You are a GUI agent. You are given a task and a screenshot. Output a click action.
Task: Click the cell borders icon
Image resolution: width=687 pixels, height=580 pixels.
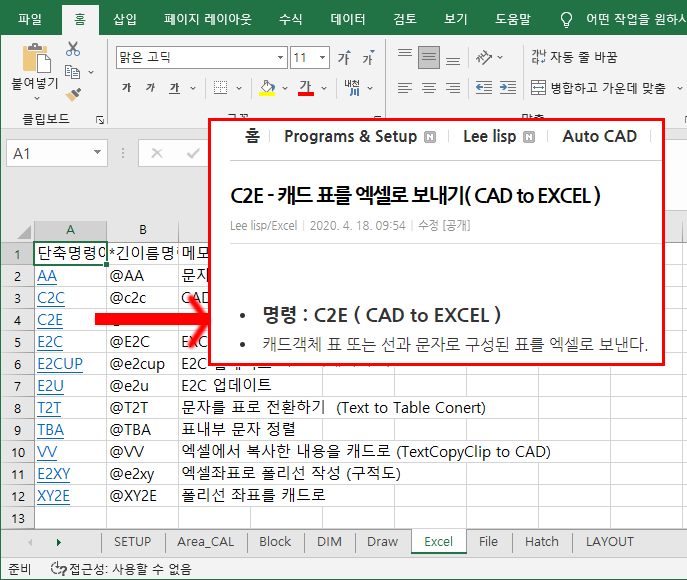(x=220, y=88)
